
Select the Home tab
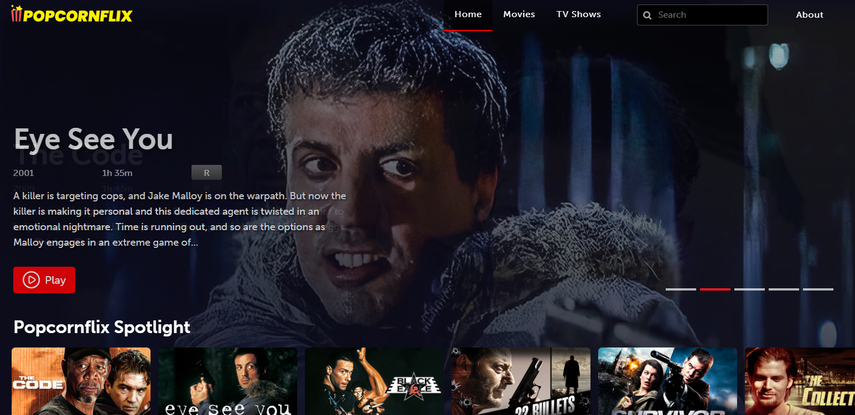point(468,15)
